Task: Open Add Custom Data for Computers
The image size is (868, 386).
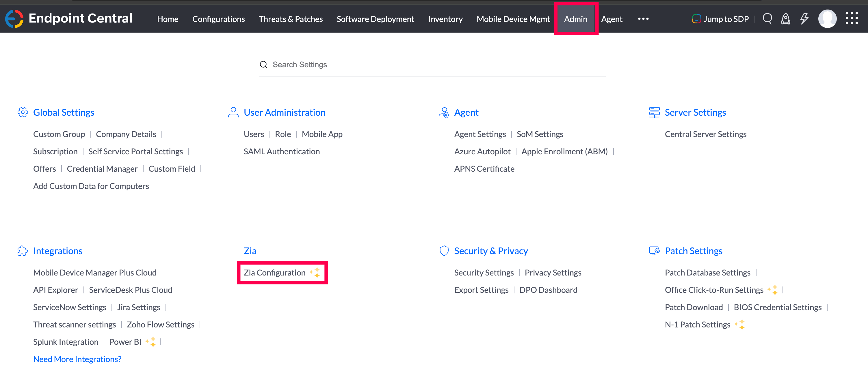Action: point(91,186)
